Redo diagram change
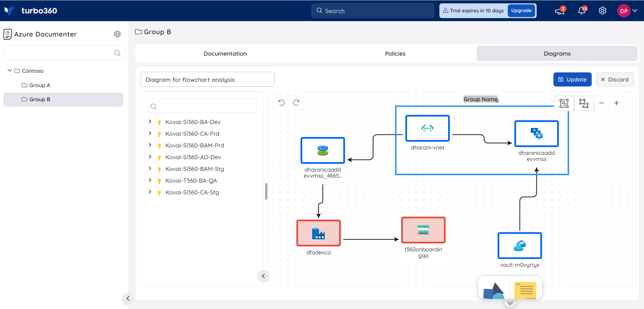 tap(296, 103)
